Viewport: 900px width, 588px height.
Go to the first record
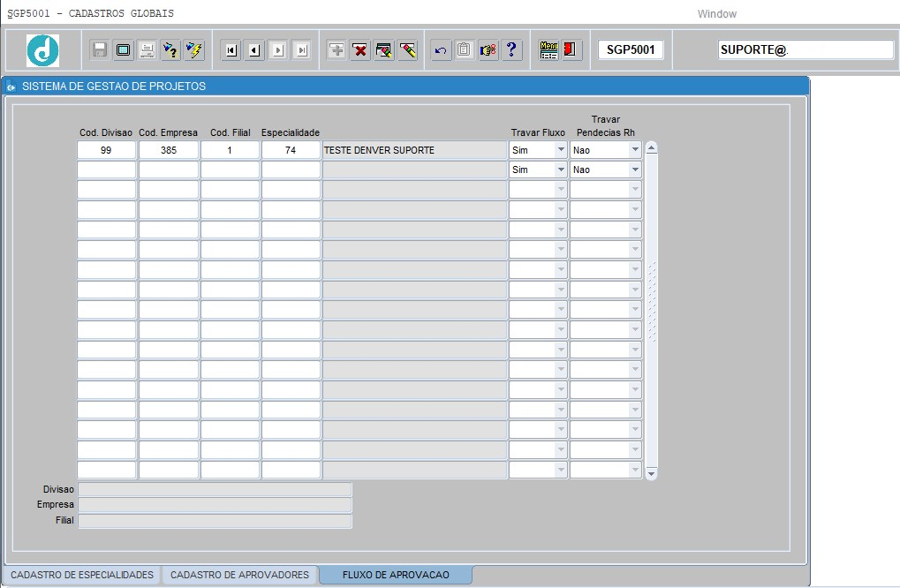[x=231, y=50]
